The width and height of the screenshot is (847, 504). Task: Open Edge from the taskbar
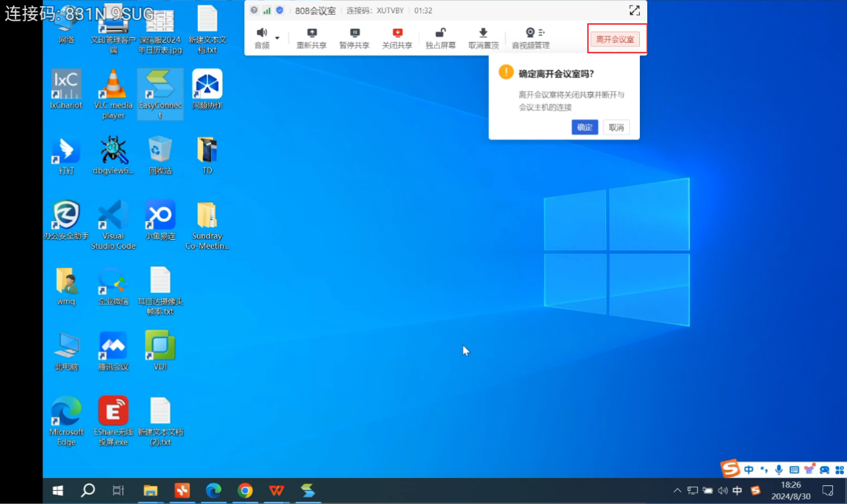point(214,491)
